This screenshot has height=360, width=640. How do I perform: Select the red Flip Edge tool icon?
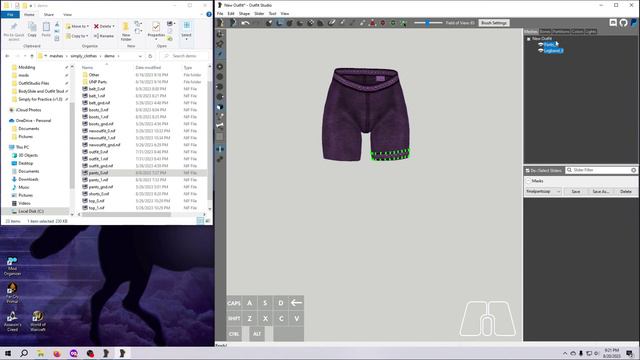click(383, 23)
